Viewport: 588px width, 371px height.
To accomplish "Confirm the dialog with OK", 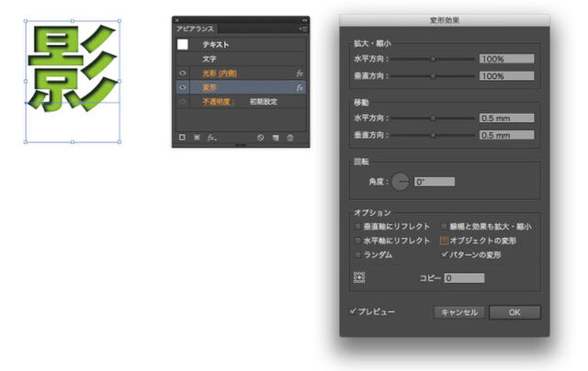I will [514, 312].
